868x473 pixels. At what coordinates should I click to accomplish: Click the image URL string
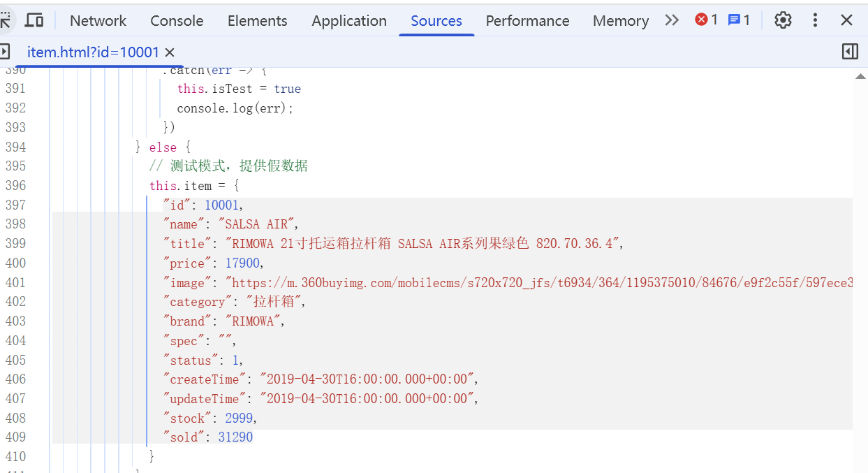click(x=538, y=283)
